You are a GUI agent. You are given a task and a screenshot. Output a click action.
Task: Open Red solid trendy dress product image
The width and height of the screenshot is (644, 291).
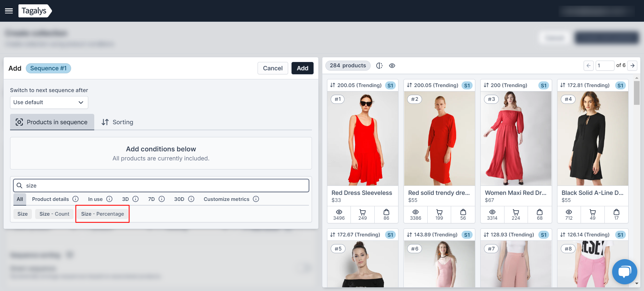[x=439, y=139]
